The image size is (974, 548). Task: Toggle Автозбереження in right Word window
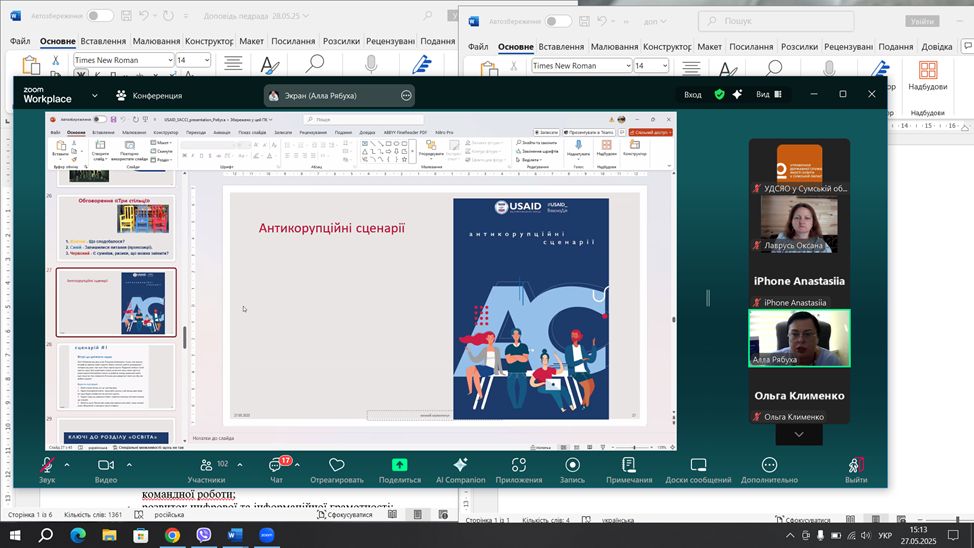pos(558,21)
